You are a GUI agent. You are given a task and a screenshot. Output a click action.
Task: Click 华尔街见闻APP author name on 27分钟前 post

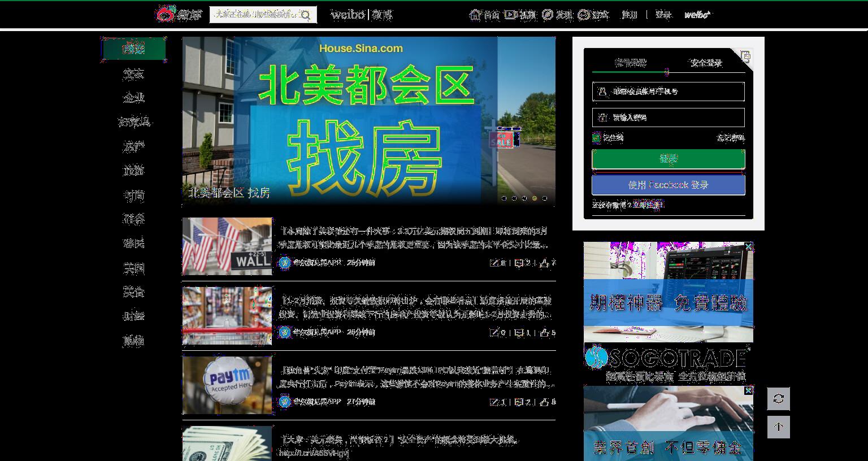317,402
